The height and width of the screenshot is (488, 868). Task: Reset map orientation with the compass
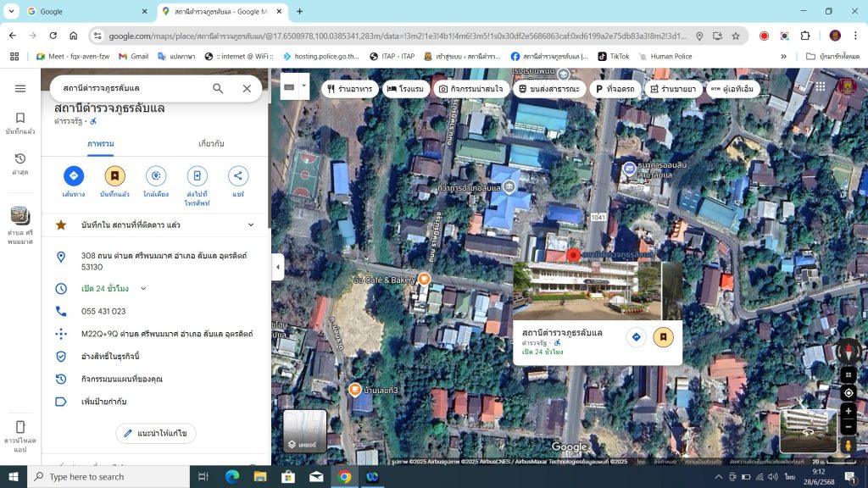pos(849,351)
